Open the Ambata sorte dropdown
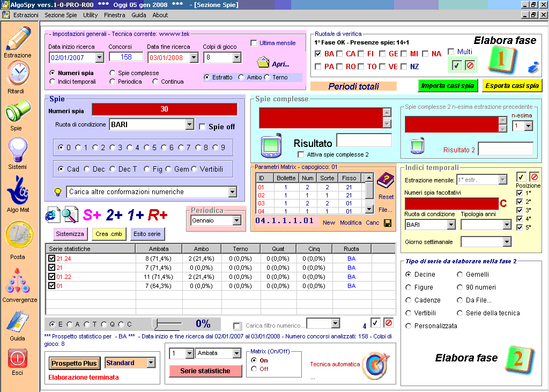Screen dimensions: 549x392 (x=237, y=353)
